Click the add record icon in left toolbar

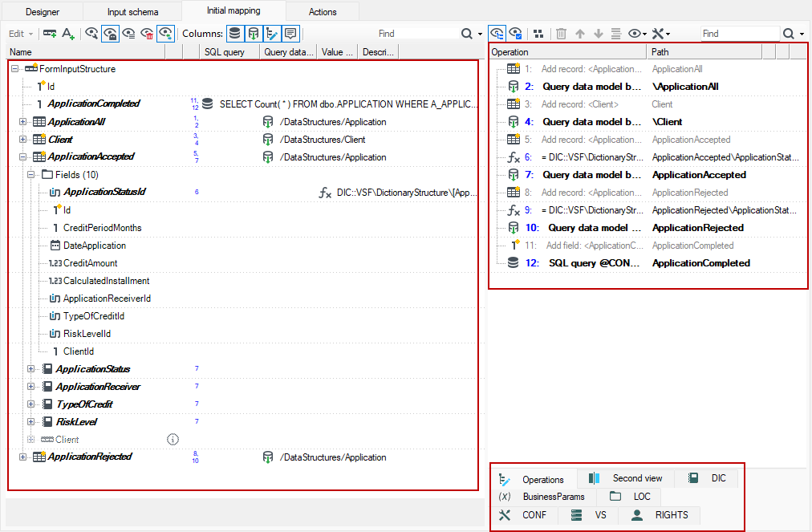(x=50, y=34)
